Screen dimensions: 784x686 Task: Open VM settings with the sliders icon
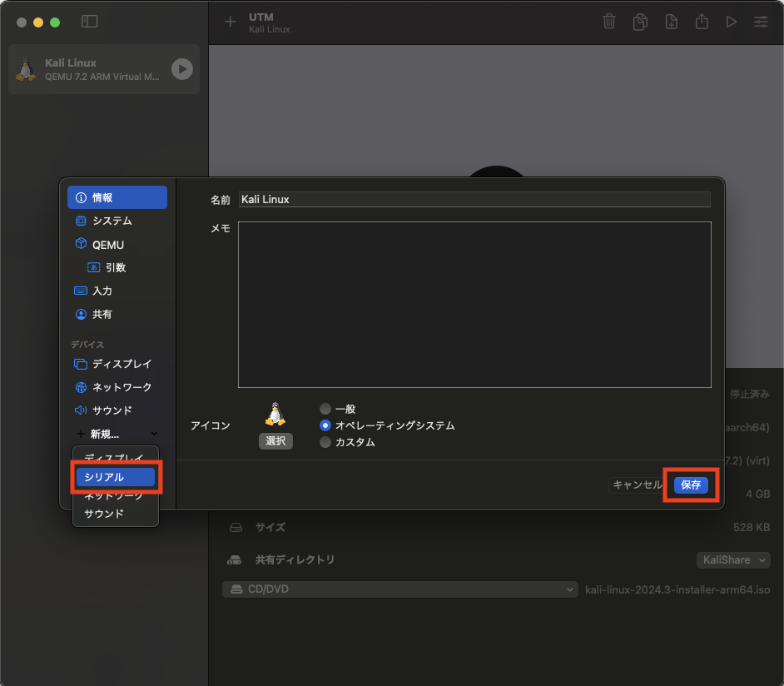[761, 22]
